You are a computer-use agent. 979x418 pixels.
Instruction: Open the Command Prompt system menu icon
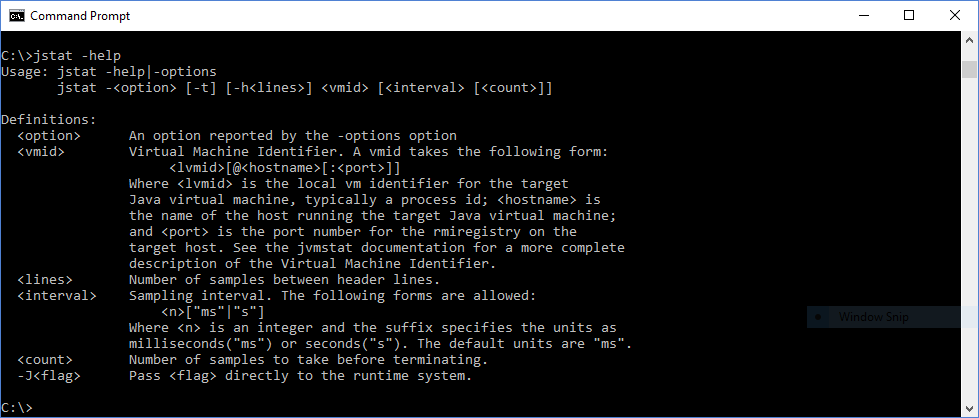pos(16,16)
